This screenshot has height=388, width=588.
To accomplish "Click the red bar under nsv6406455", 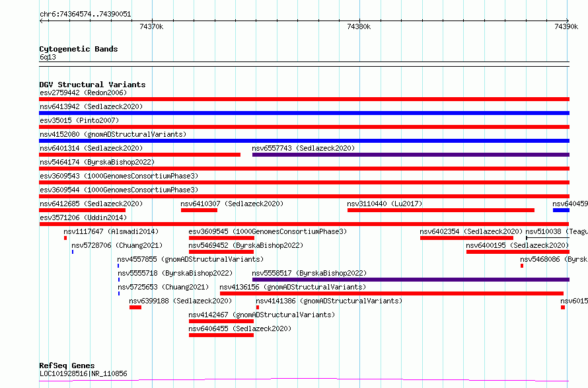I will tap(221, 335).
